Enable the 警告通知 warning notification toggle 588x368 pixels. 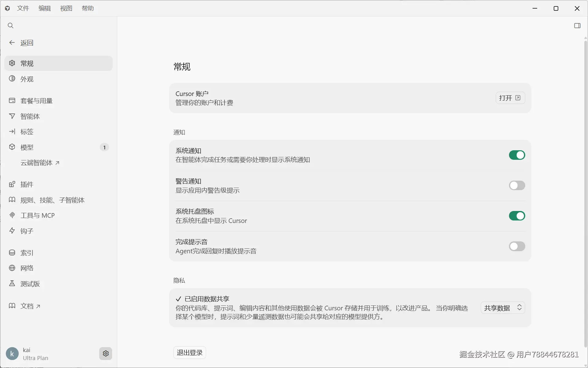(517, 186)
